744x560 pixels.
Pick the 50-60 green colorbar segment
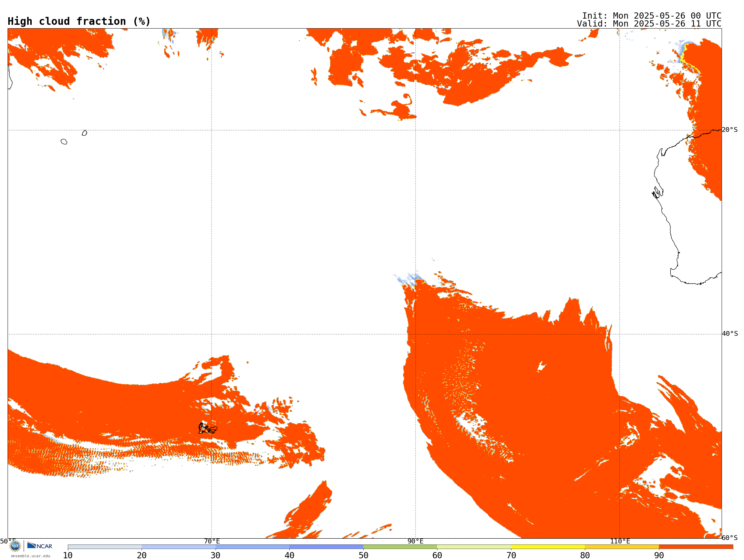[x=400, y=547]
